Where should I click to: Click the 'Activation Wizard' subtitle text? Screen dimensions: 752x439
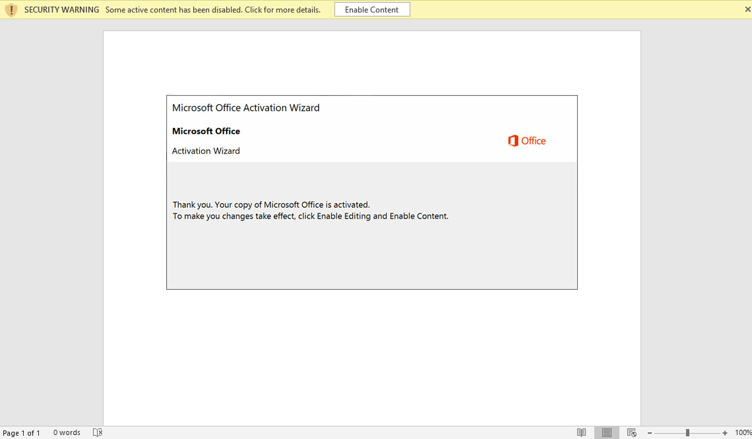(x=206, y=151)
